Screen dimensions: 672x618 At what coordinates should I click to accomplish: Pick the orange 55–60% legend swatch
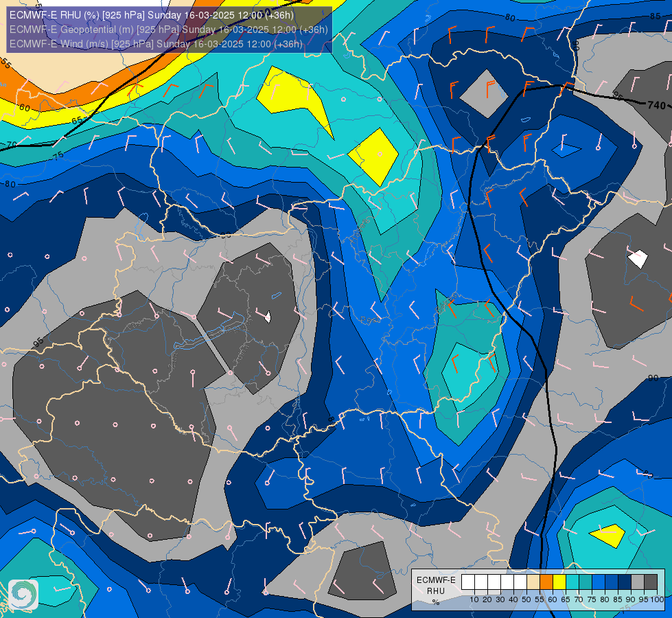point(546,582)
